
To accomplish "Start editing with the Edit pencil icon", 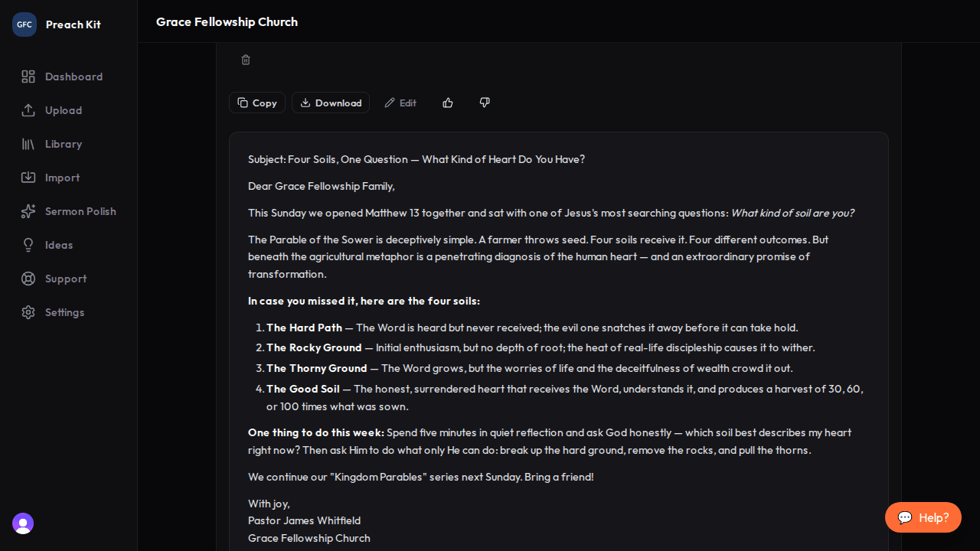I will [x=400, y=103].
